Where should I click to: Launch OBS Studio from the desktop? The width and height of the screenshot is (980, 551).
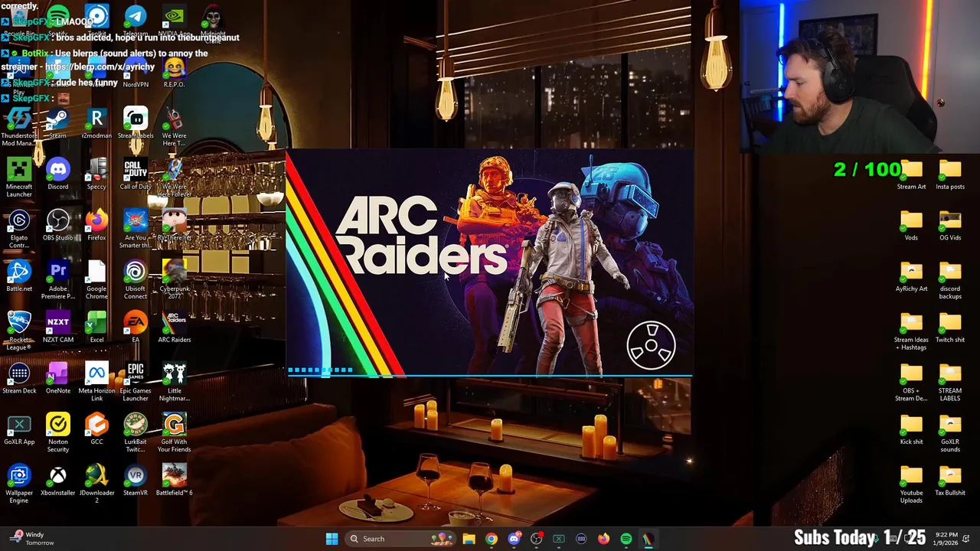click(58, 225)
